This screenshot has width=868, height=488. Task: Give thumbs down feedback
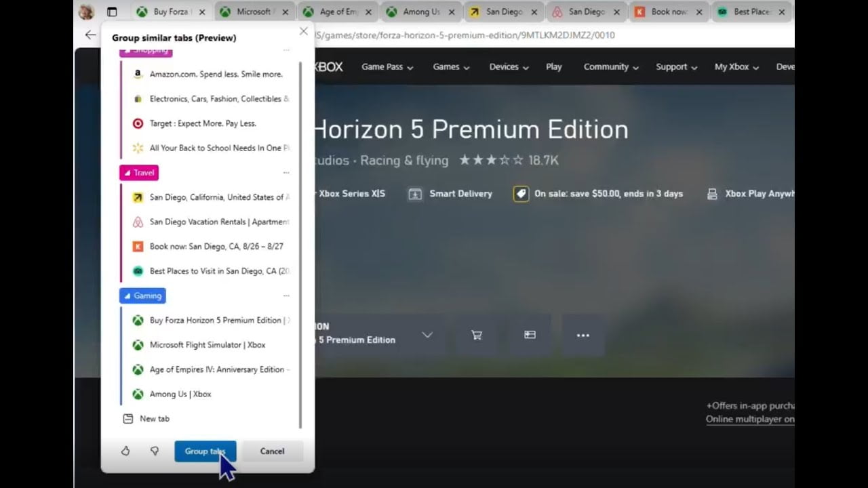click(x=155, y=451)
